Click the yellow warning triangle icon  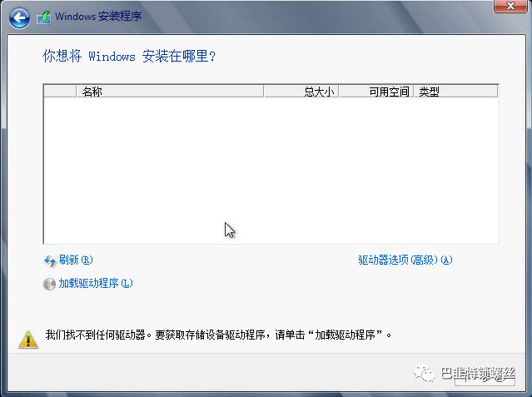28,339
